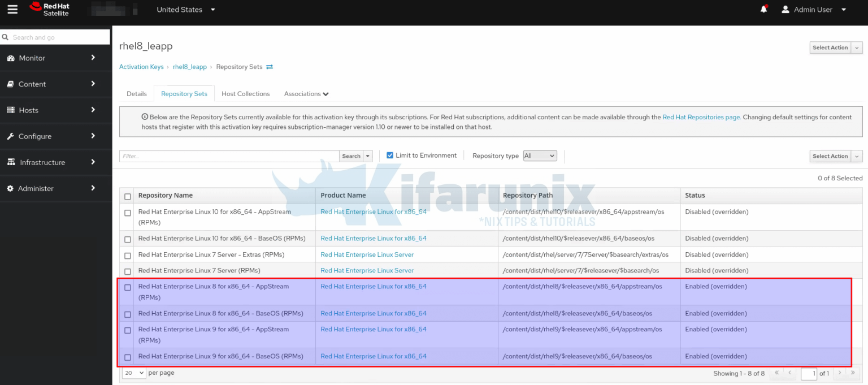
Task: Go to the next page arrow
Action: [840, 373]
